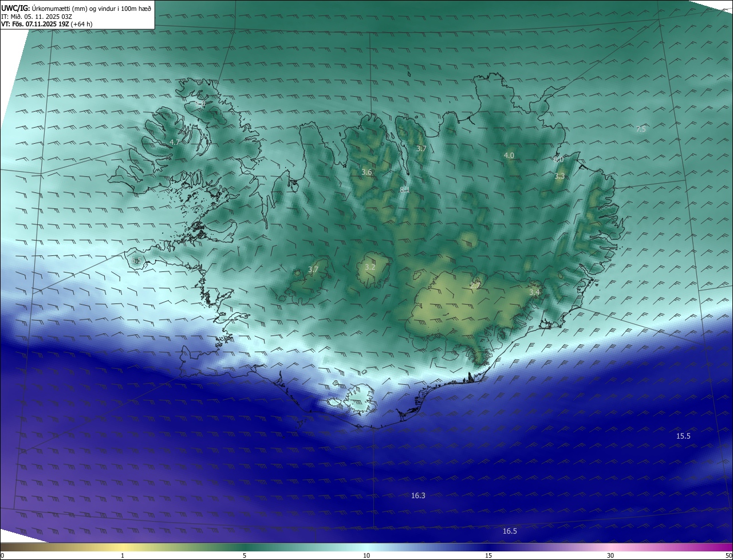Click the color scale bar at the bottom

pos(366,547)
